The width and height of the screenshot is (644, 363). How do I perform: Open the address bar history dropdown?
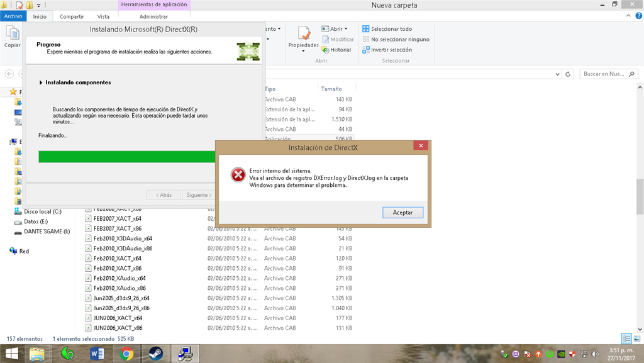[x=557, y=74]
